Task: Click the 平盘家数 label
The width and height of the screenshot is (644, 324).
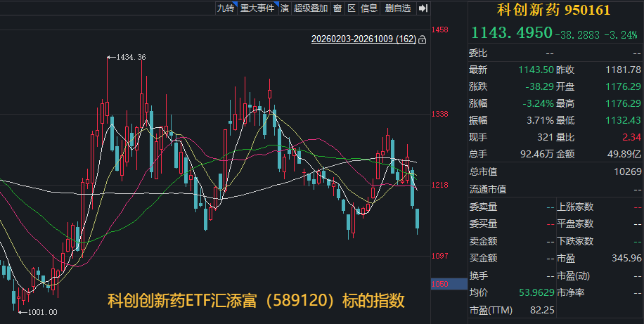Action: 574,223
